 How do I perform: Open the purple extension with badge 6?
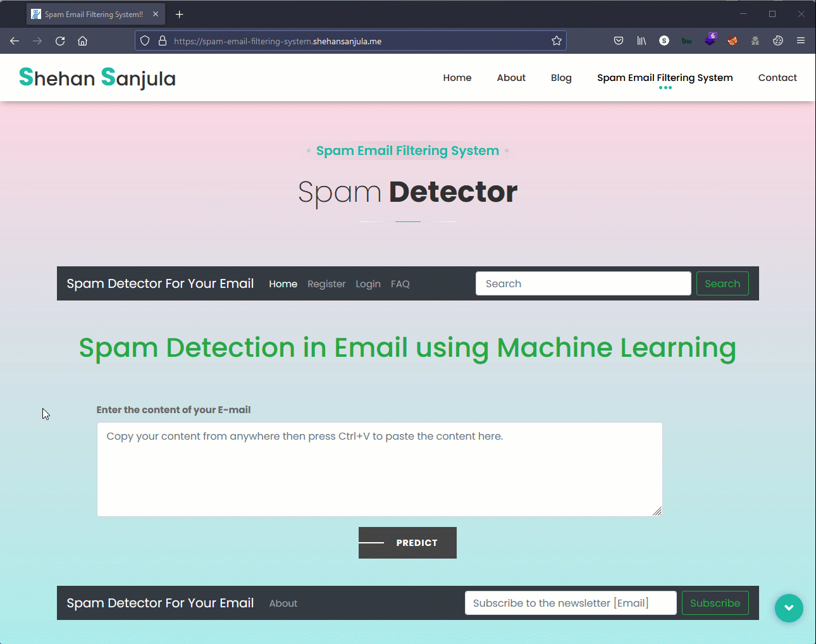[x=710, y=40]
